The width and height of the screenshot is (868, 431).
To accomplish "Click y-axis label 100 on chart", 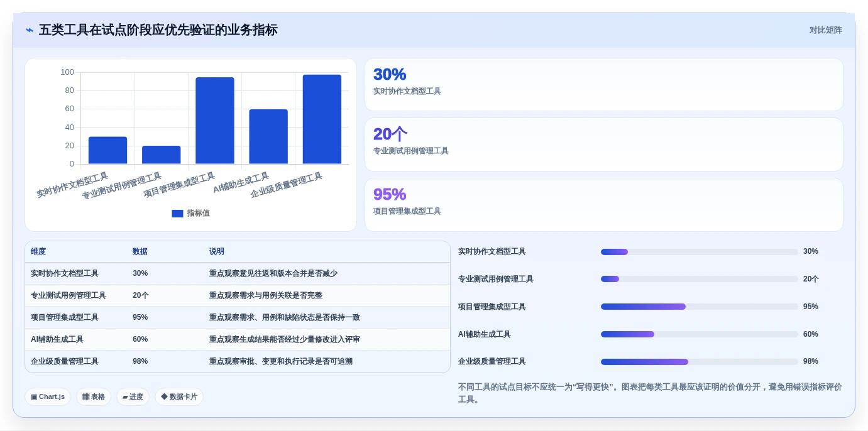I will 67,72.
